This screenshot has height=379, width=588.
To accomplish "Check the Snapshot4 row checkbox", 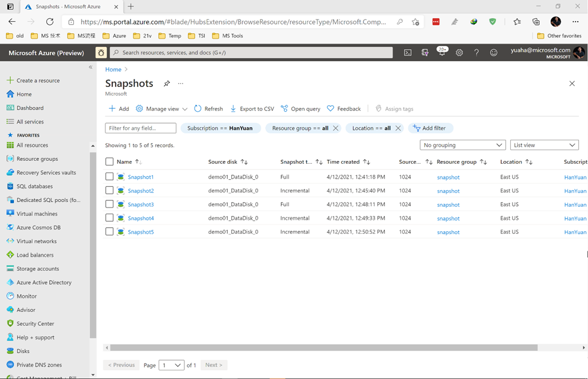I will [x=109, y=218].
